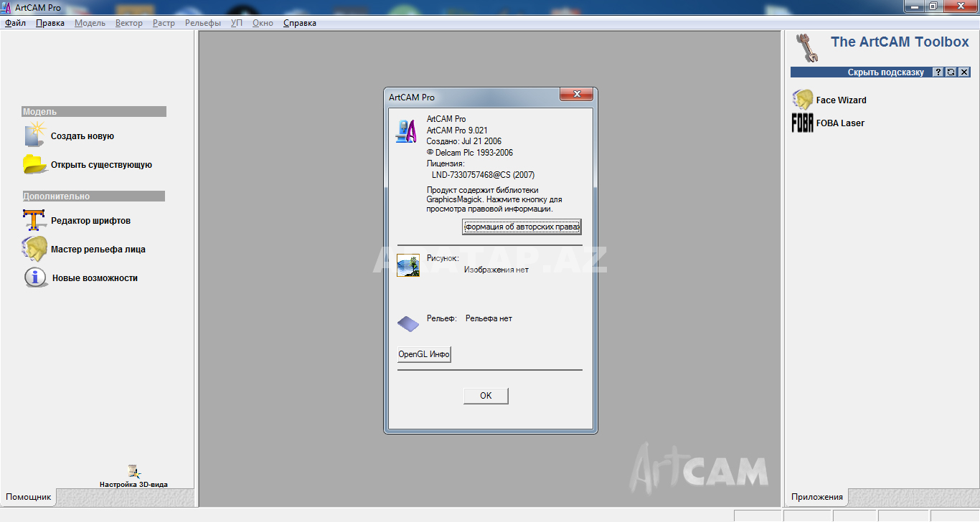The image size is (980, 522).
Task: Open the Справка menu
Action: 300,23
